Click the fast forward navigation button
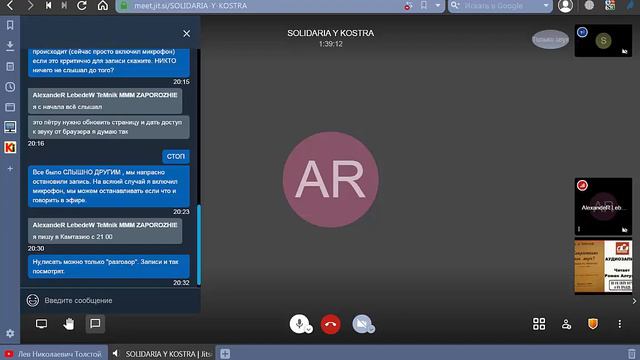The width and height of the screenshot is (640, 360). (x=64, y=5)
